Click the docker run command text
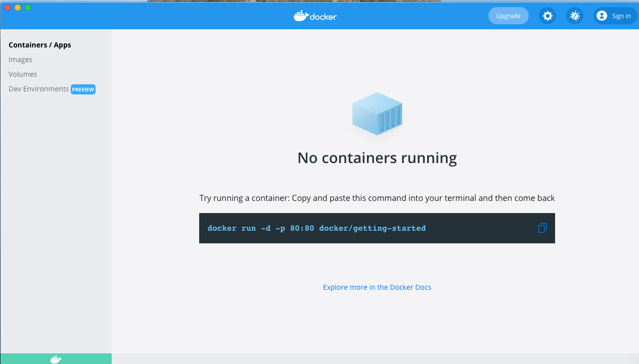639x364 pixels. (316, 228)
